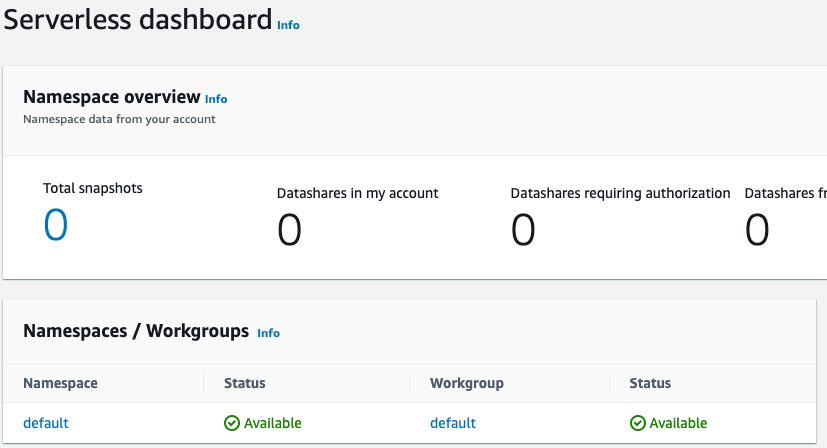Image resolution: width=827 pixels, height=448 pixels.
Task: Open the default namespace link
Action: click(x=46, y=423)
